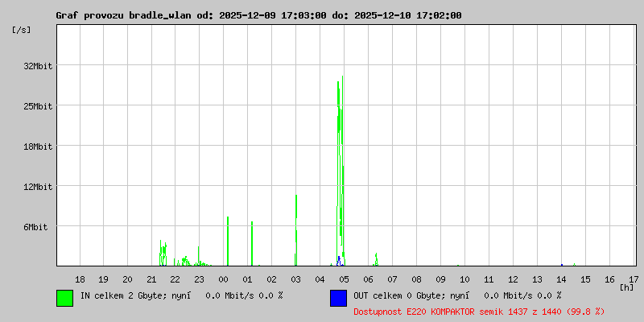
Task: Click the [h] hours unit label
Action: (x=627, y=287)
